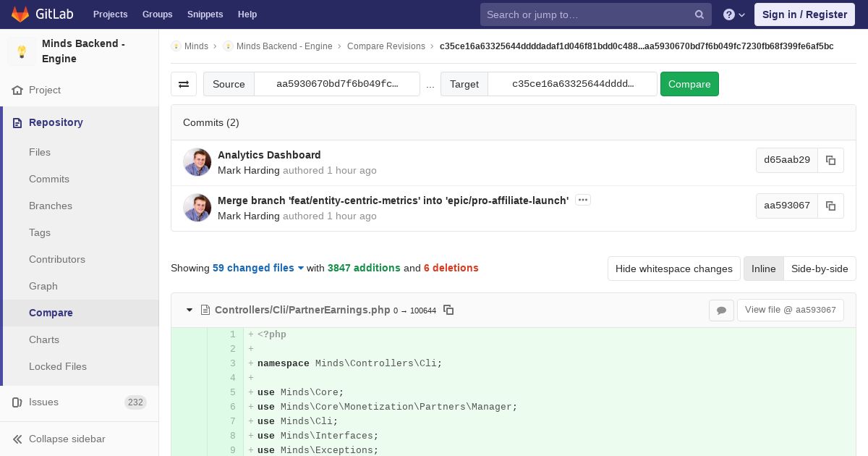The width and height of the screenshot is (868, 456).
Task: Open Branches in Repository sidebar
Action: [51, 206]
